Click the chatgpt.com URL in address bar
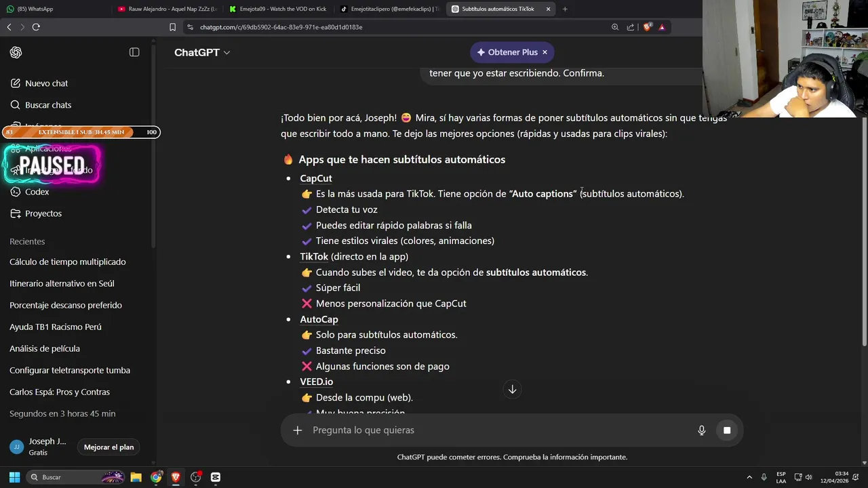 pyautogui.click(x=281, y=27)
